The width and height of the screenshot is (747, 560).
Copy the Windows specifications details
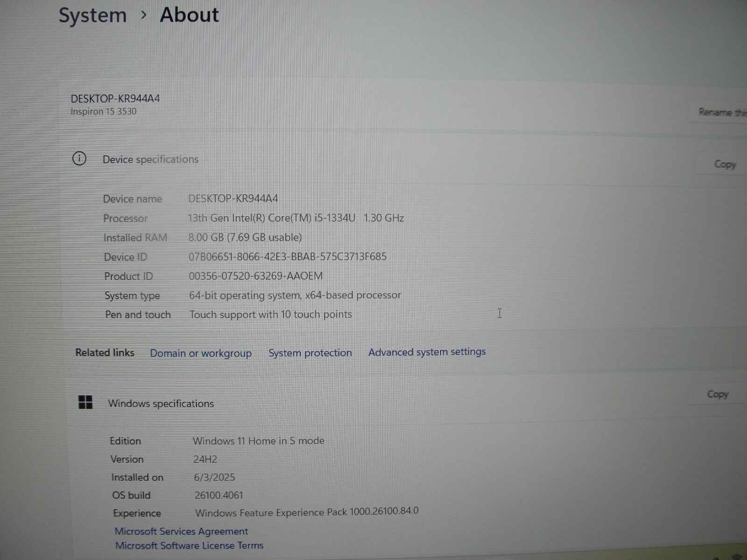pyautogui.click(x=718, y=394)
